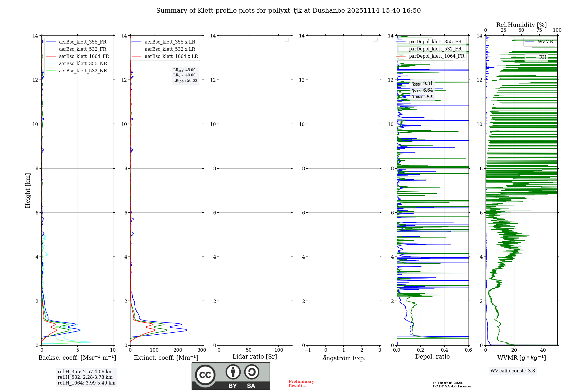Viewport: 577px width, 392px height.
Task: Click the empty legend box in Lidar ratio plot
Action: click(287, 40)
